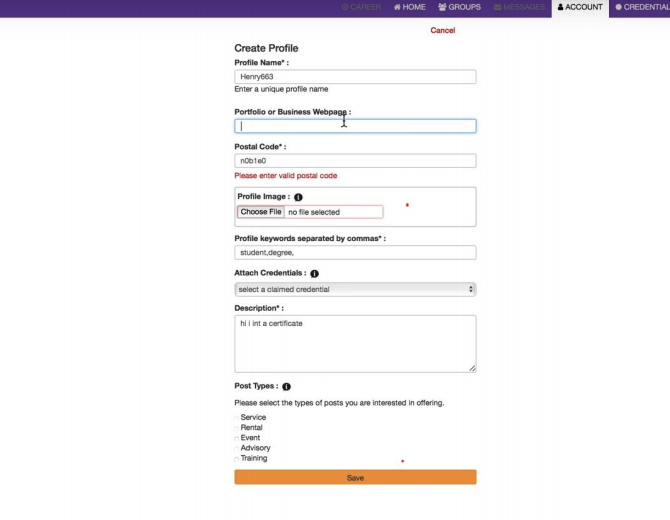Click inside the Description text area
The width and height of the screenshot is (670, 520).
355,344
